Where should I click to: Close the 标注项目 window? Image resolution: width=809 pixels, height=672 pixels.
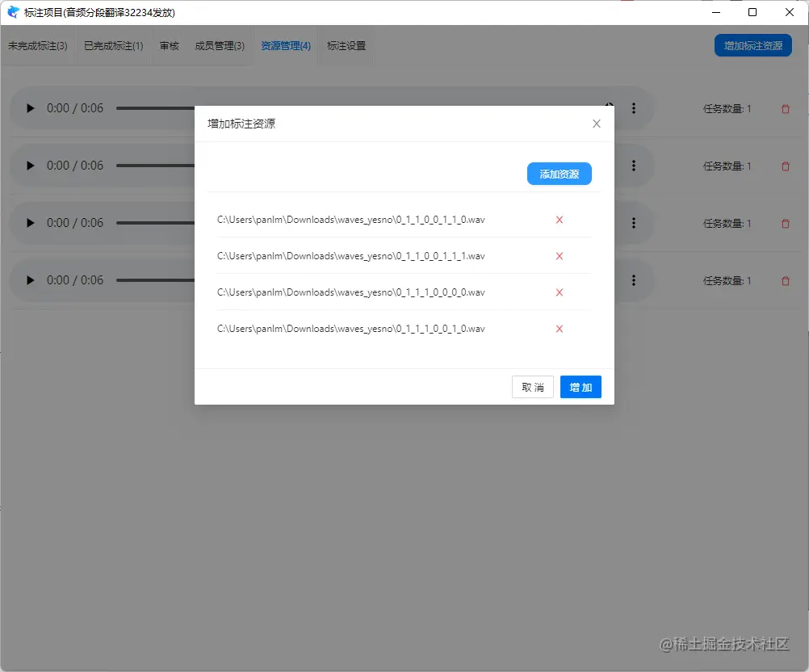pyautogui.click(x=790, y=12)
